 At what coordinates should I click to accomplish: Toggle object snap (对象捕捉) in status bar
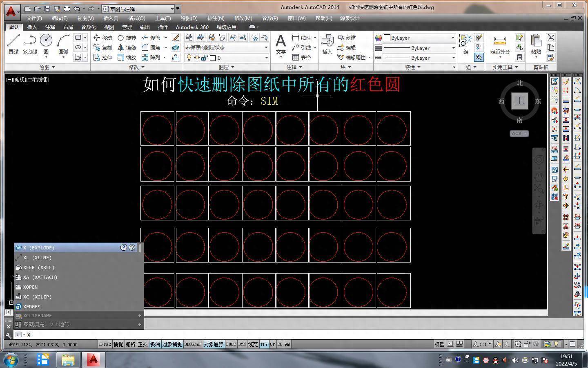click(x=172, y=344)
